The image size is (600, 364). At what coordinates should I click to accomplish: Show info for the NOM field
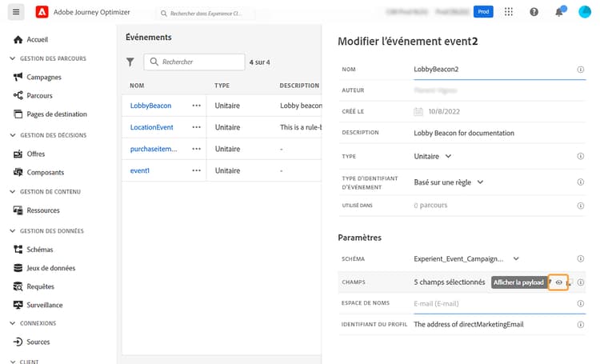click(x=581, y=70)
